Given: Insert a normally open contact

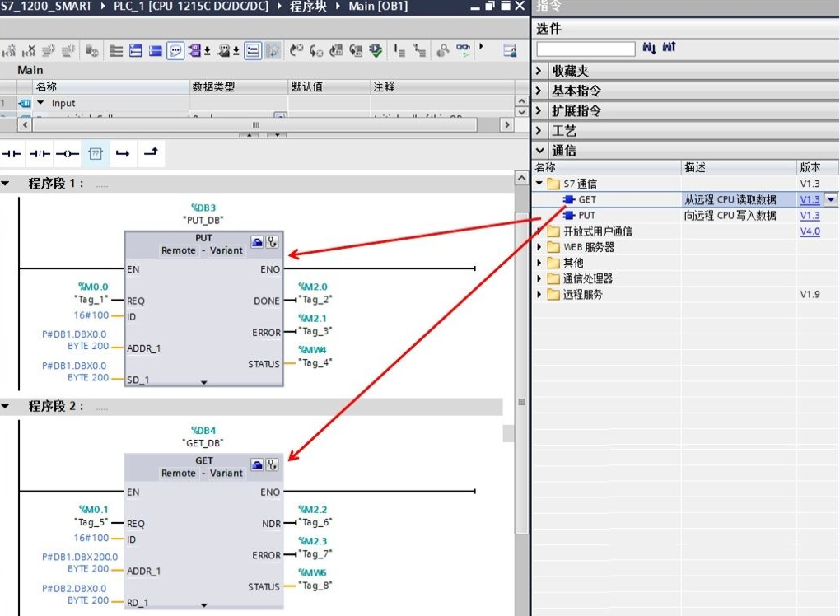Looking at the screenshot, I should click(12, 154).
